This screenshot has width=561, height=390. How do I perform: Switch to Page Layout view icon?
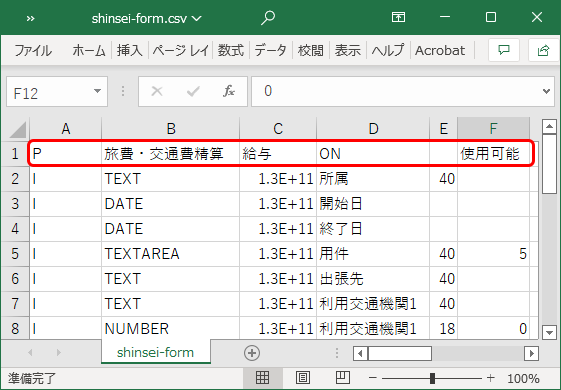click(303, 378)
